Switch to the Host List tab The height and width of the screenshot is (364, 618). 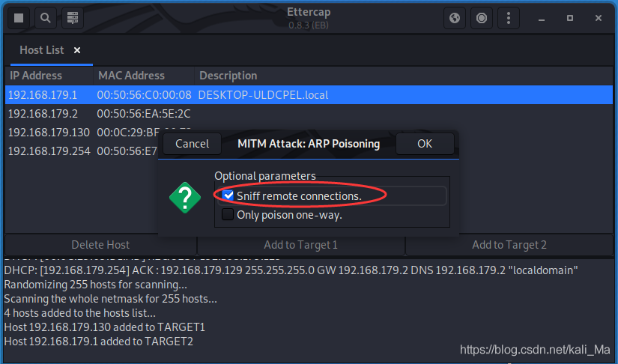tap(42, 50)
